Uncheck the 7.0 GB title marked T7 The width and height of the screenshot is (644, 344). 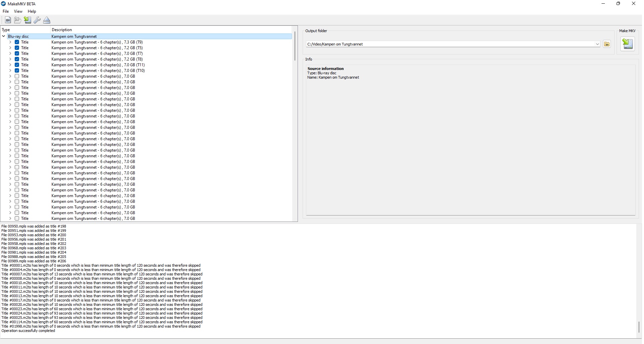(x=17, y=54)
